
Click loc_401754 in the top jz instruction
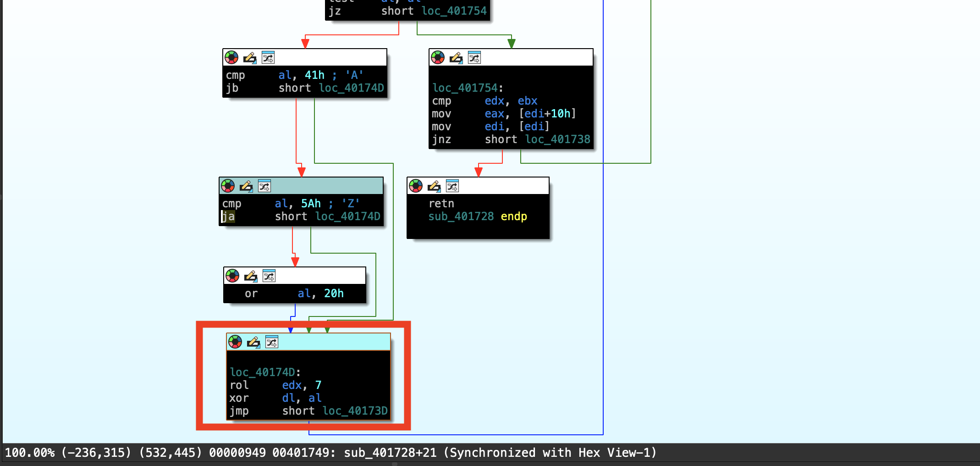pos(454,11)
